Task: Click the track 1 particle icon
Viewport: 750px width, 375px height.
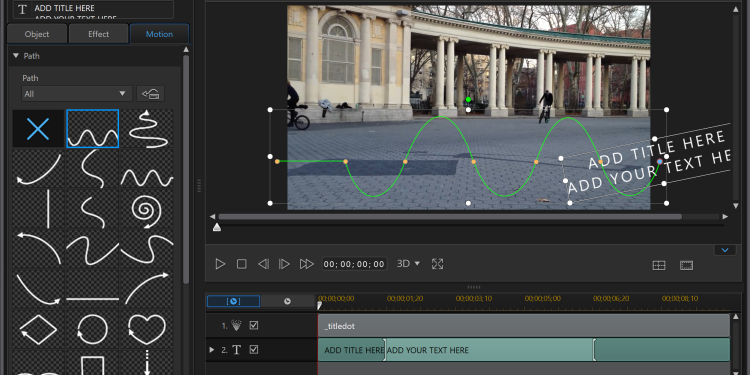Action: [237, 325]
